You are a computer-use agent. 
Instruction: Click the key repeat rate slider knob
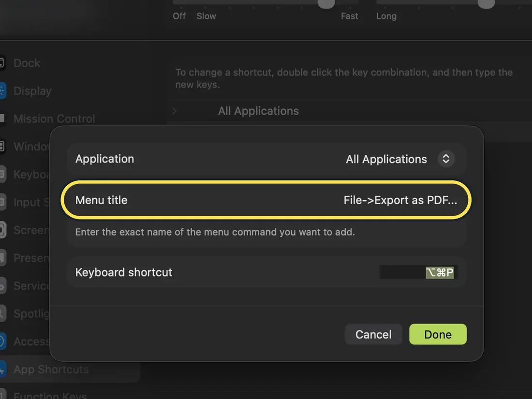pyautogui.click(x=326, y=3)
